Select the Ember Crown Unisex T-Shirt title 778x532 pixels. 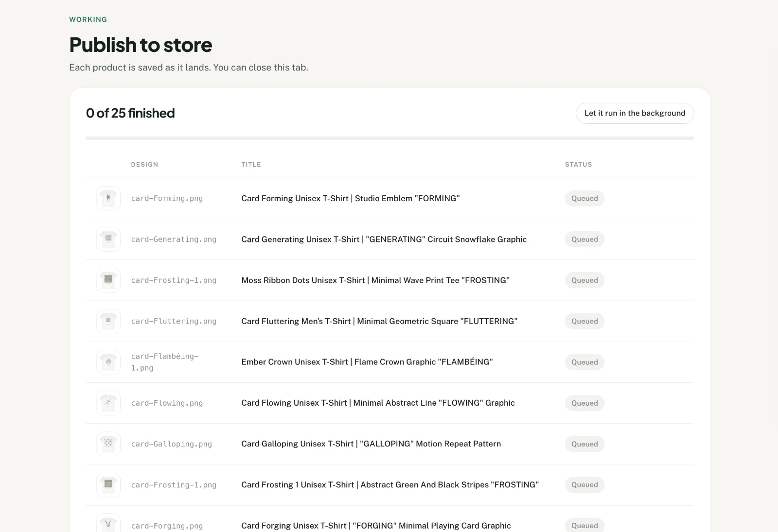click(x=367, y=362)
